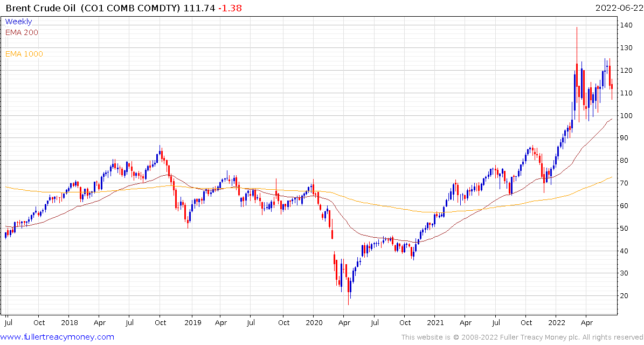Click the EMA 1000 legend label
Screen dimensions: 644x345
pos(24,54)
